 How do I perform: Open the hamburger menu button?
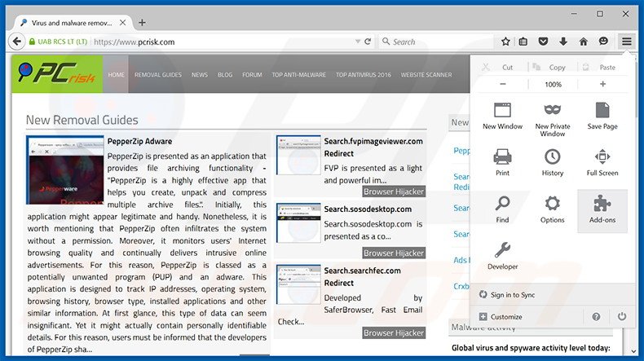[626, 42]
